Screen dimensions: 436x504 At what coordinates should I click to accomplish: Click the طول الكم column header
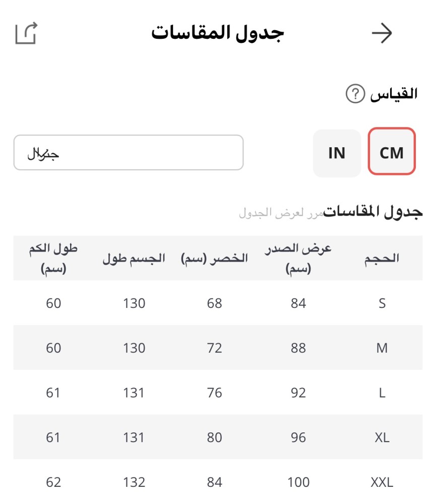53,259
